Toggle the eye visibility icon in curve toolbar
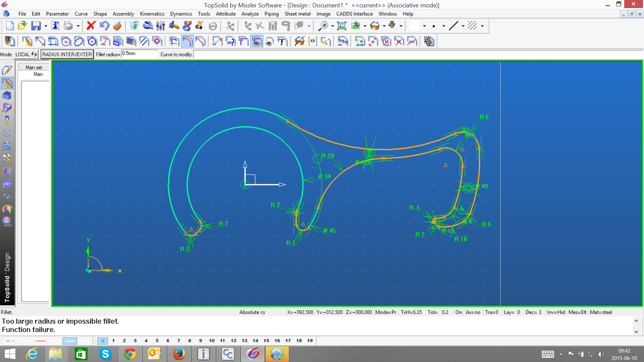The height and width of the screenshot is (362, 644). (257, 42)
